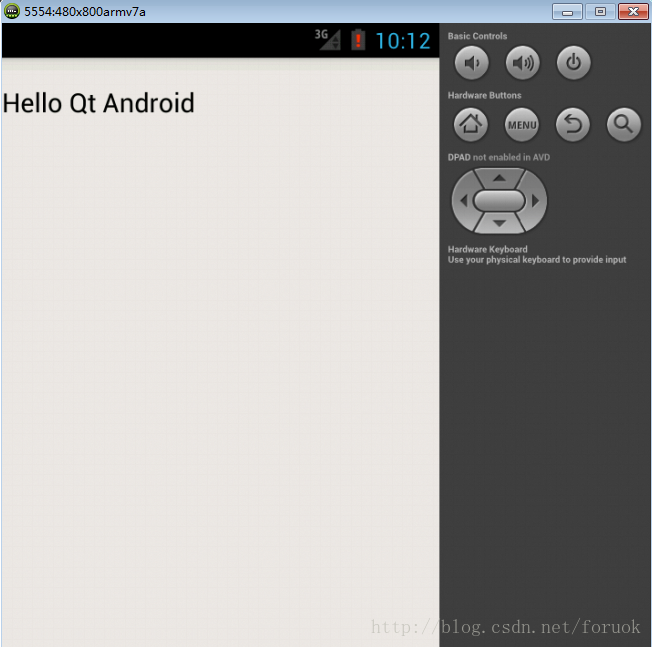
Task: Tap the DPAD right arrow
Action: [x=536, y=201]
